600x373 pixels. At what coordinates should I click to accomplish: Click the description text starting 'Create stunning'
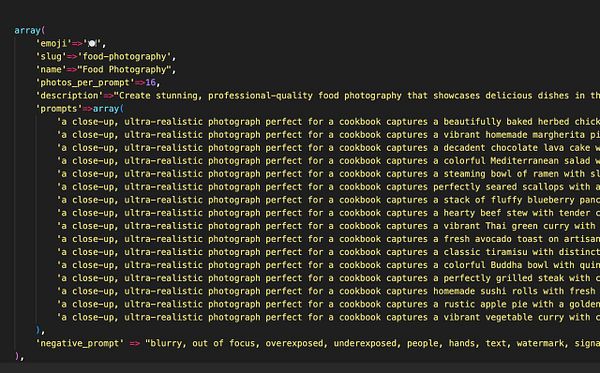pos(357,96)
